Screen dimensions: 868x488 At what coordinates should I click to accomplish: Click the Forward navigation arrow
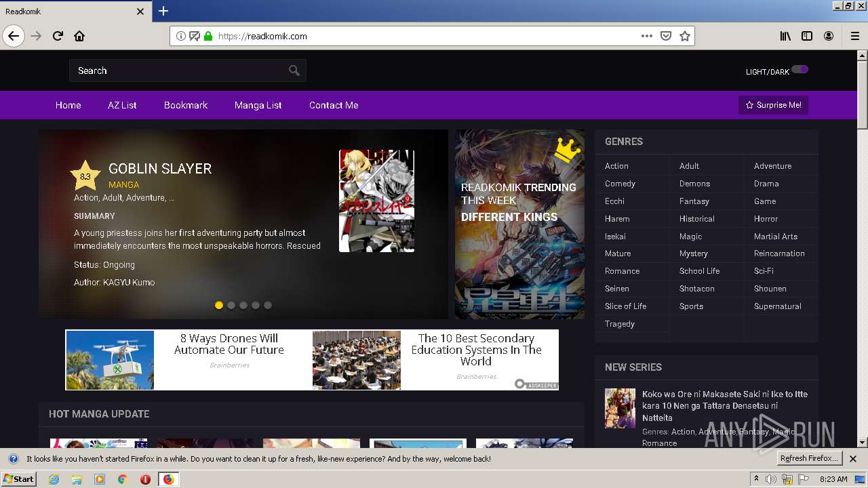click(37, 36)
